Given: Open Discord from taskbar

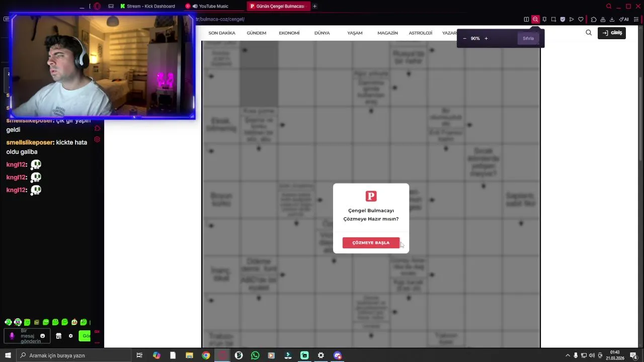Looking at the screenshot, I should click(338, 355).
